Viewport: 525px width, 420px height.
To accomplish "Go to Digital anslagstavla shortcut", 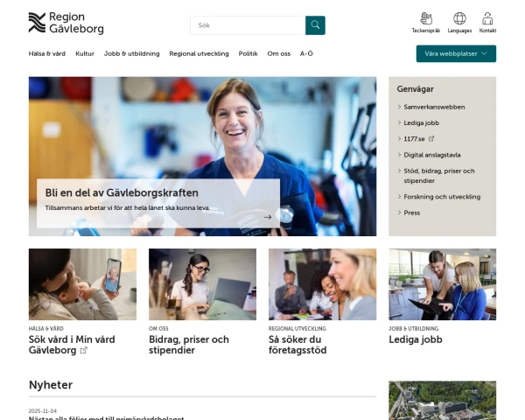I will point(431,155).
